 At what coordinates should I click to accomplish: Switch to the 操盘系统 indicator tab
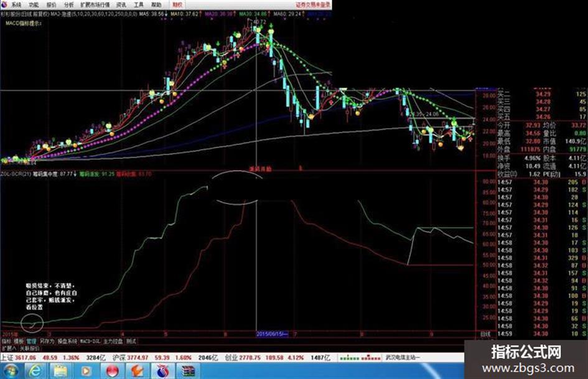click(x=67, y=341)
